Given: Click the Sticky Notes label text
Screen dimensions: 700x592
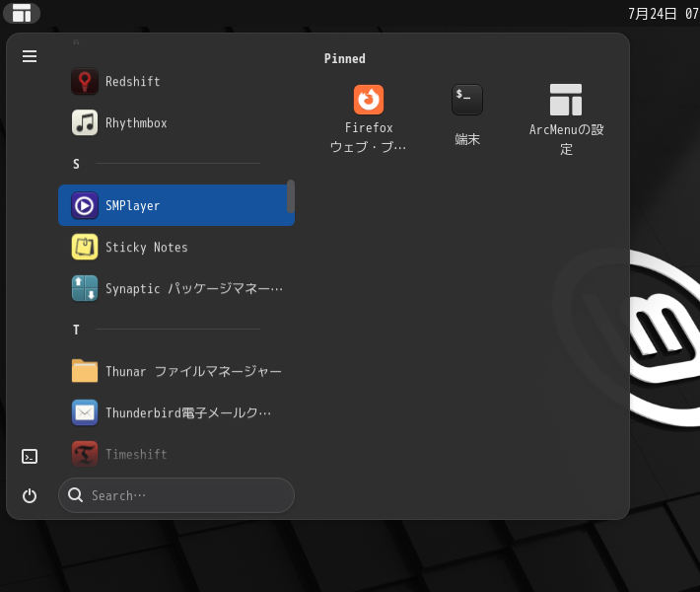Looking at the screenshot, I should [147, 247].
